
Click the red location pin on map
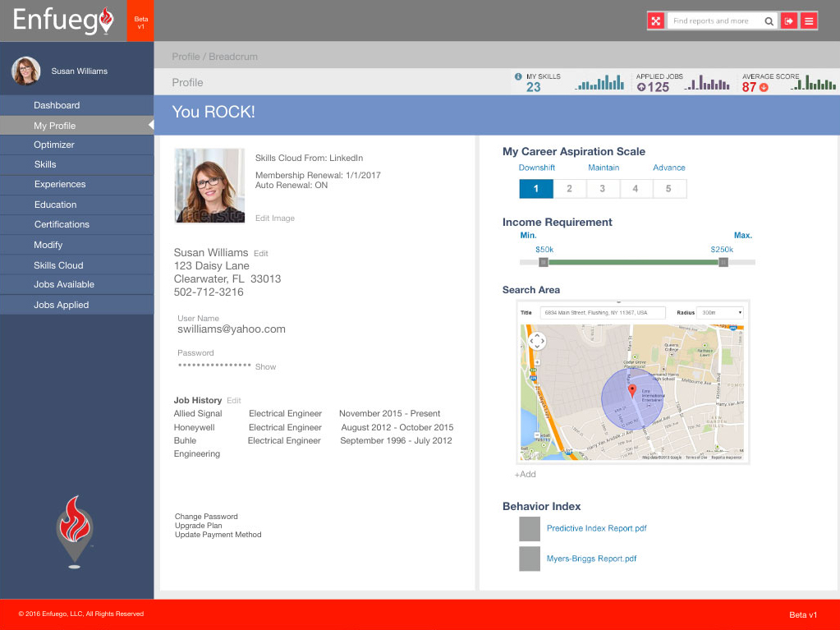(x=631, y=391)
